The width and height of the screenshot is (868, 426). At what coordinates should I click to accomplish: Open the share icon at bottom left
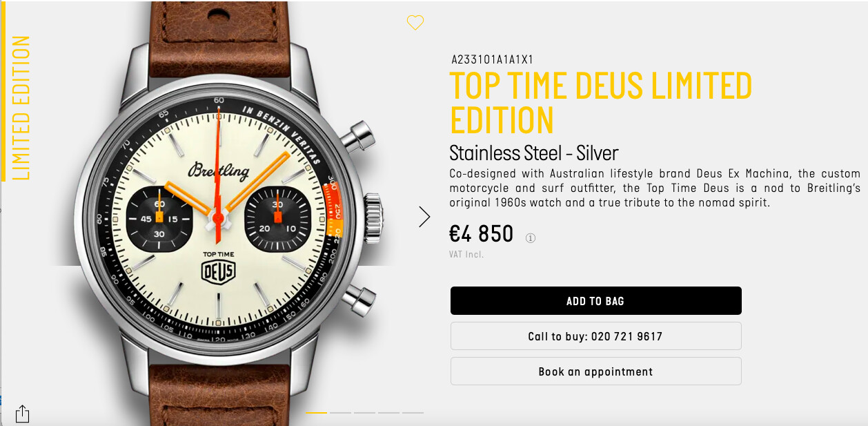click(22, 413)
